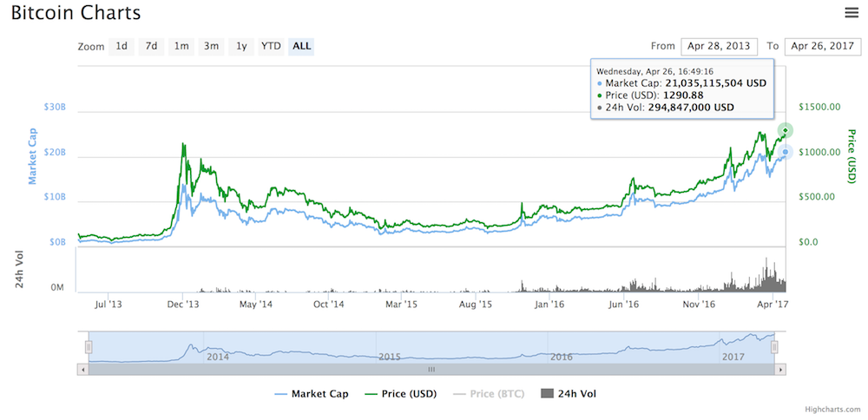
Task: Toggle the Market Cap series legend
Action: point(312,394)
